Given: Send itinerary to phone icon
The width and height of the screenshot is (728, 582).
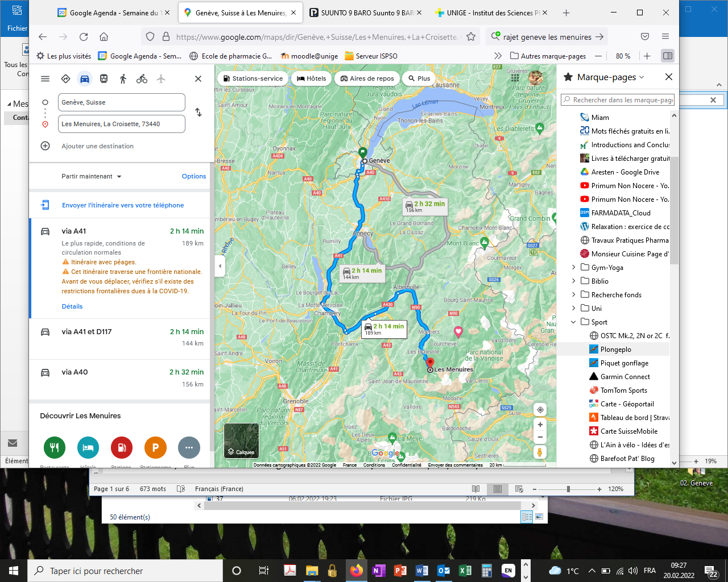Looking at the screenshot, I should click(x=45, y=205).
